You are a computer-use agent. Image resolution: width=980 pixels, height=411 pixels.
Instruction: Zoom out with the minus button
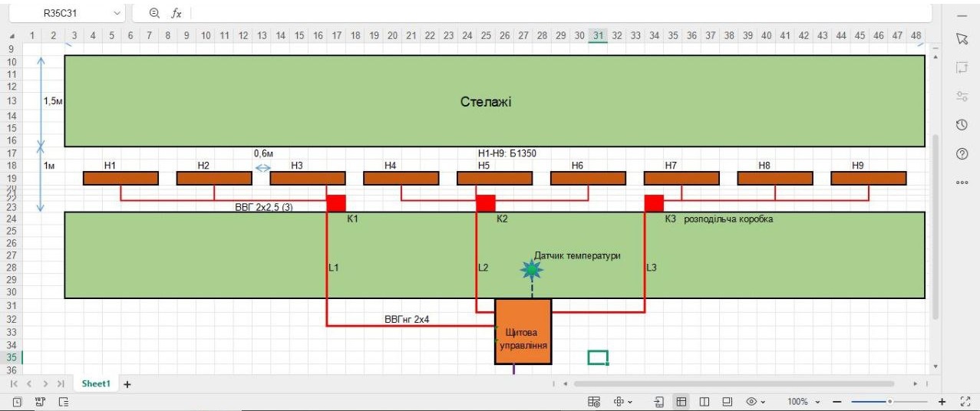(837, 402)
